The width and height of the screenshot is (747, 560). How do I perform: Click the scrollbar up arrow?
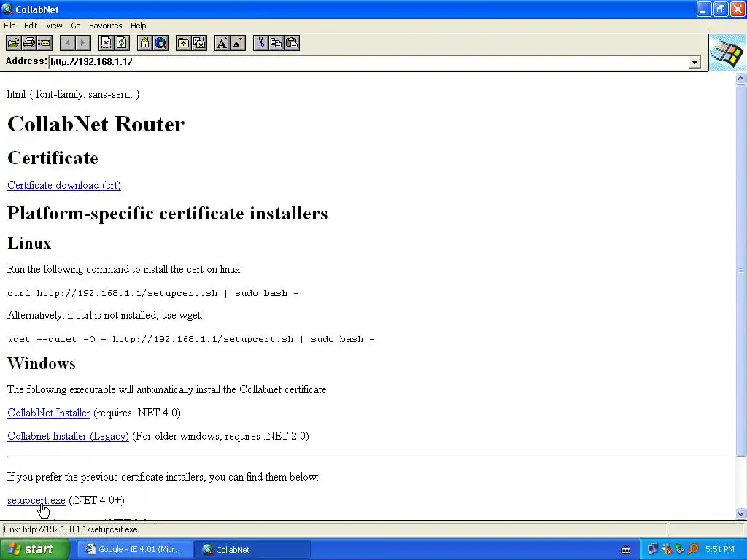[741, 79]
